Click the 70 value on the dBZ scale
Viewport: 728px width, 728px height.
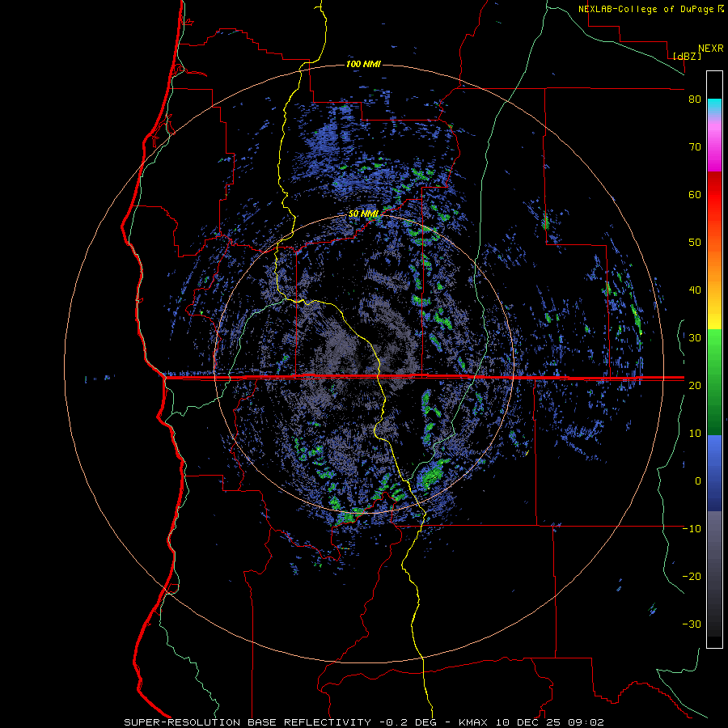coord(695,146)
